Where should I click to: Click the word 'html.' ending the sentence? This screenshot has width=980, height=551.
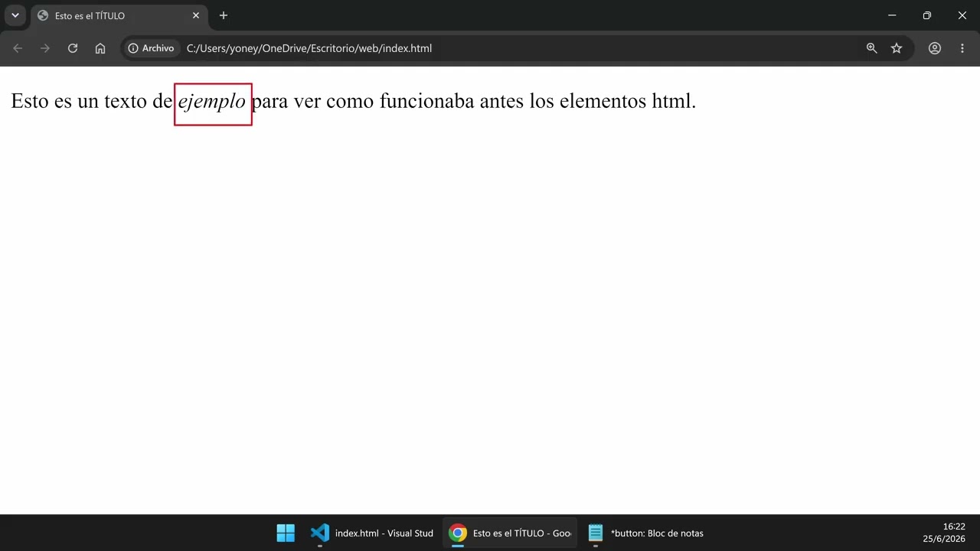coord(674,101)
